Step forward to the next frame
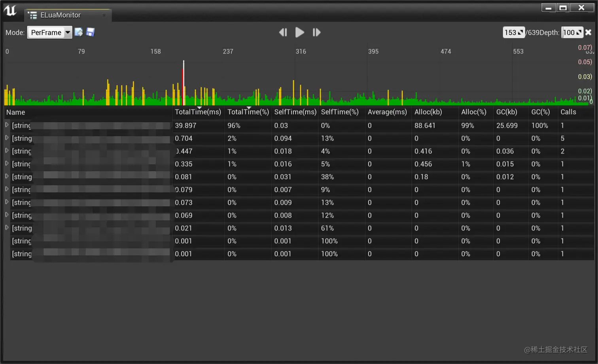The image size is (598, 364). click(316, 32)
